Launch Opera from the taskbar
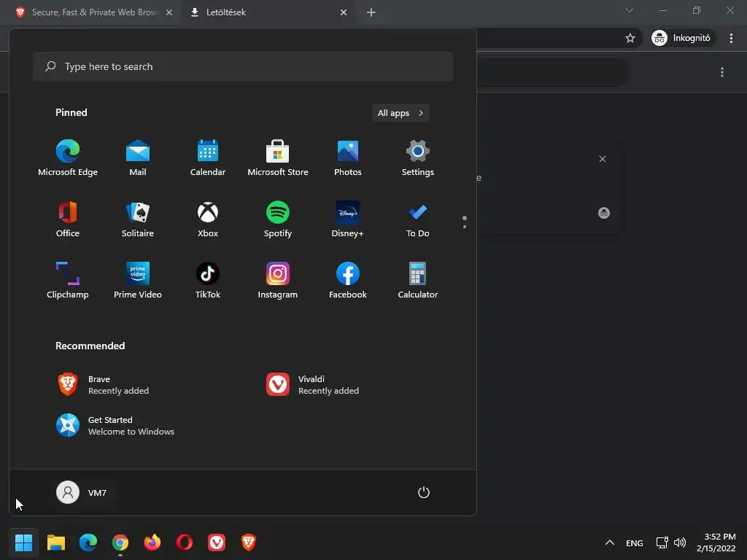 [185, 542]
